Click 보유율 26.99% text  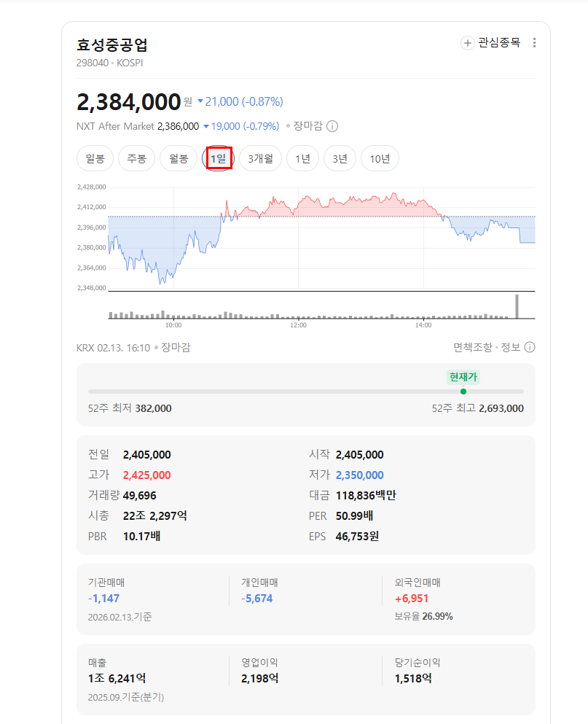(x=423, y=616)
